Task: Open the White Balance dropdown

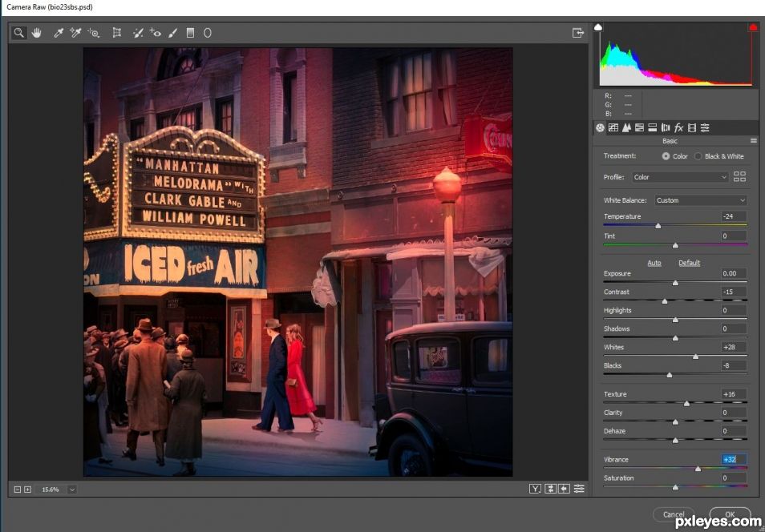Action: [701, 200]
